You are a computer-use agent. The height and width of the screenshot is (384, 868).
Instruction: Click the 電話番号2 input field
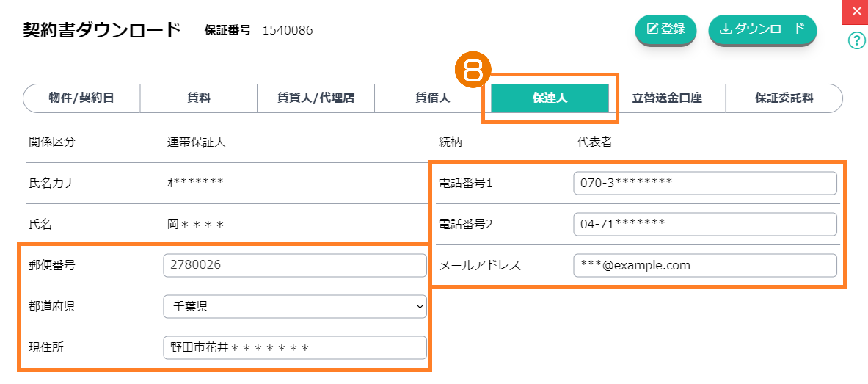coord(704,224)
